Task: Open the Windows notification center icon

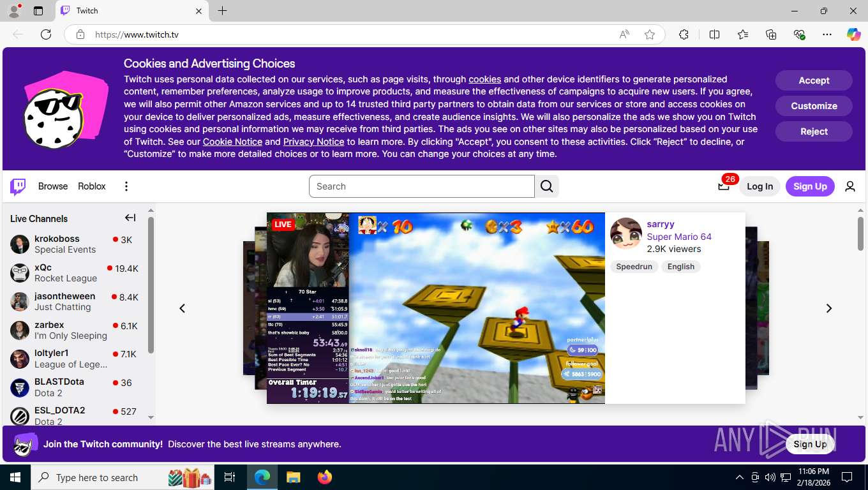Action: [847, 477]
